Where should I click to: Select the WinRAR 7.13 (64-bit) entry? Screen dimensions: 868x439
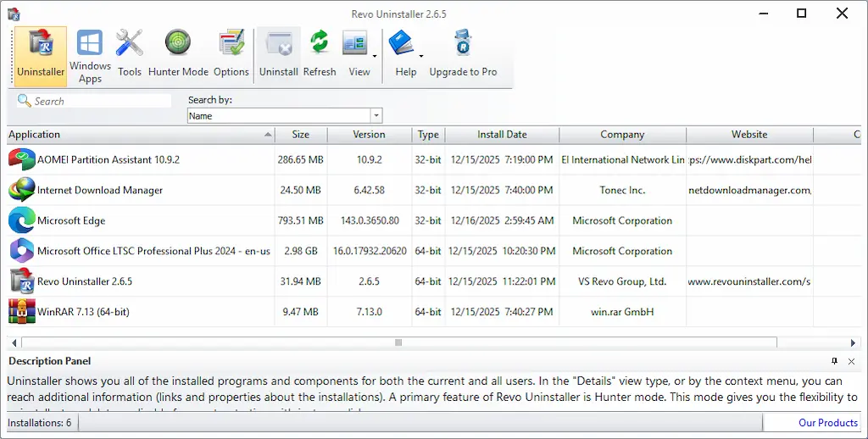pyautogui.click(x=83, y=312)
